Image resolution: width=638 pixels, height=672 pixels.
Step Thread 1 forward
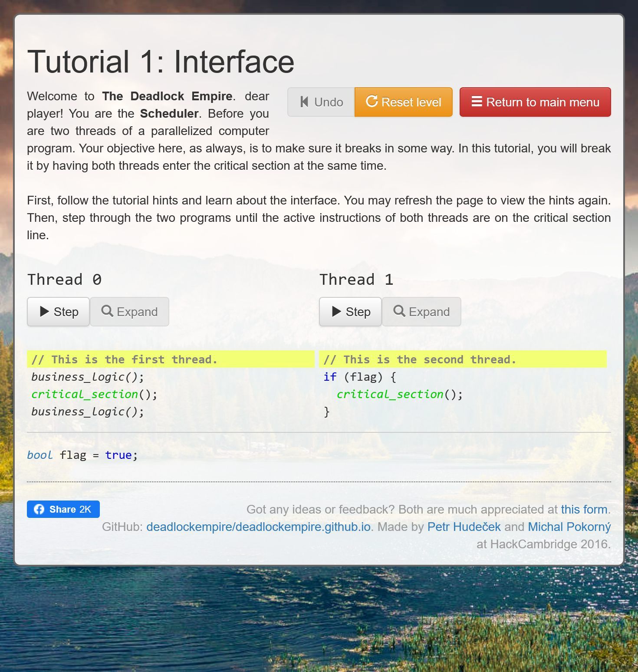click(x=350, y=312)
